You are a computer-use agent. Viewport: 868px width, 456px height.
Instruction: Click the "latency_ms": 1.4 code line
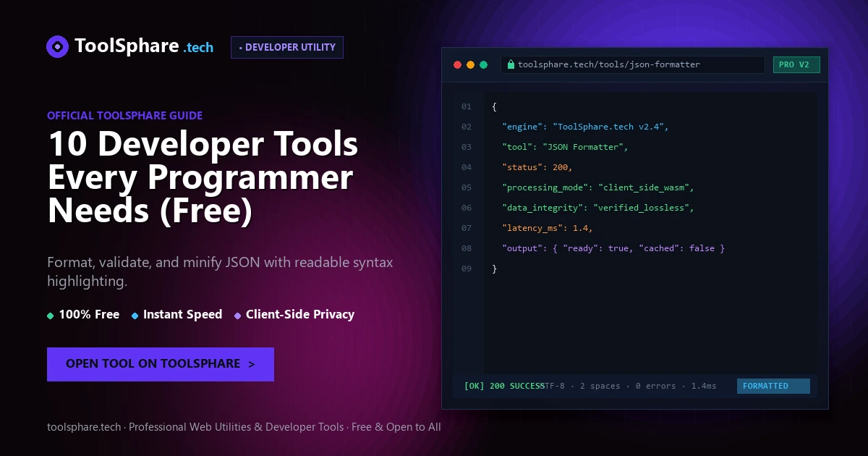[548, 228]
